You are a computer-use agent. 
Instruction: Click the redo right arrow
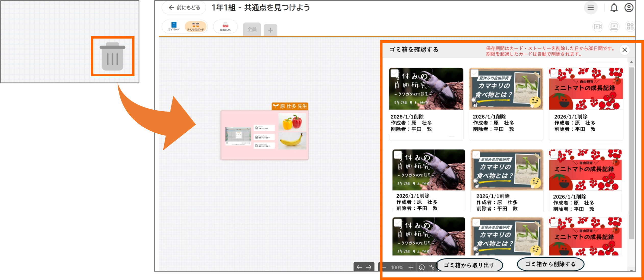click(368, 267)
